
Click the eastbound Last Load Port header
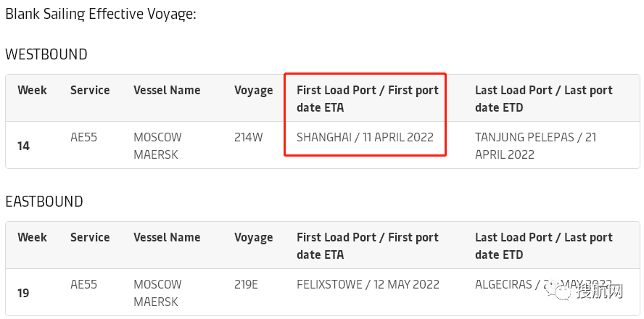tap(543, 246)
